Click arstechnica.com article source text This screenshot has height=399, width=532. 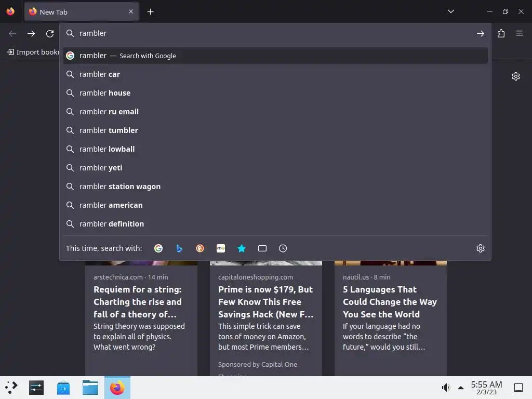tap(118, 277)
